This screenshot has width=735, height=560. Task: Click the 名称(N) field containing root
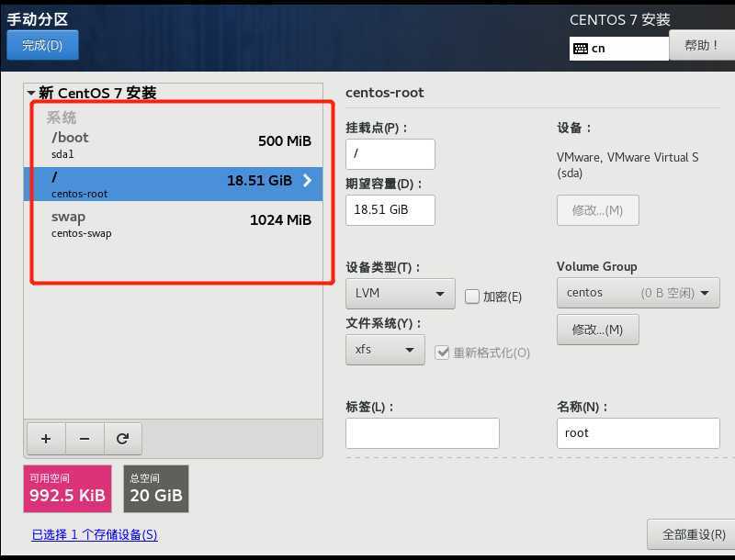coord(638,433)
